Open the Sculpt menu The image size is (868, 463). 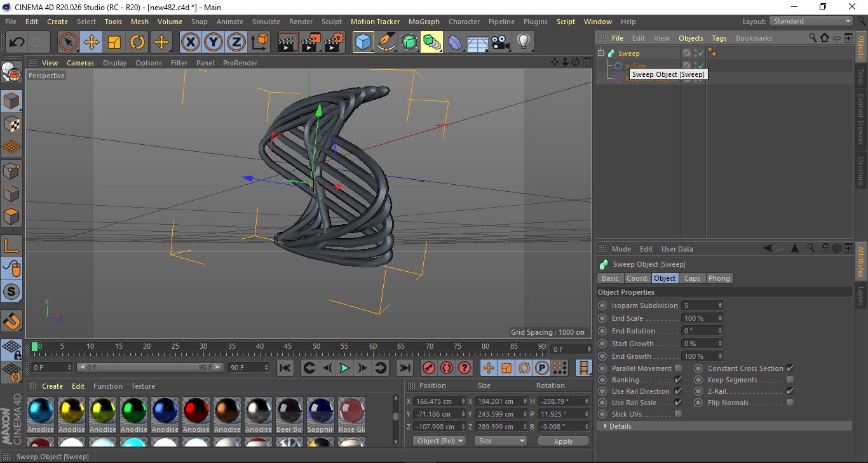(332, 22)
